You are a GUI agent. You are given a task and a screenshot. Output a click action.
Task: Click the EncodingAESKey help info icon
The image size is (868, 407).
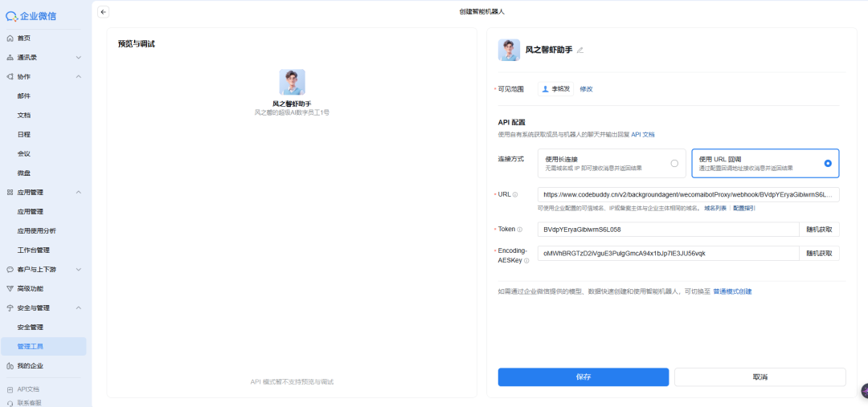tap(526, 260)
